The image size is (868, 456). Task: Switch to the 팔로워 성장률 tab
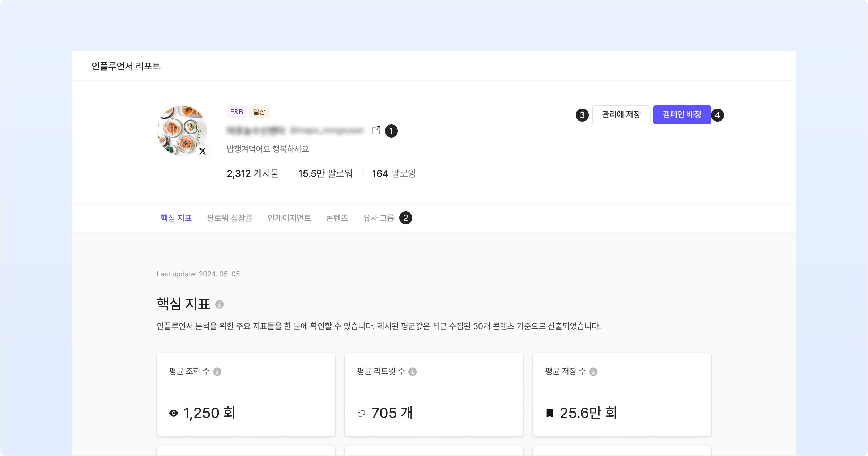pyautogui.click(x=230, y=218)
